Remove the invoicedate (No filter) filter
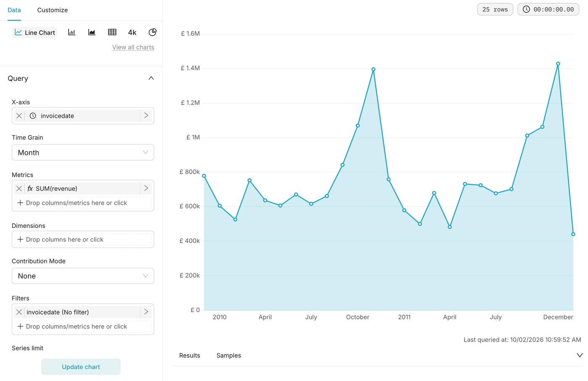The image size is (588, 381). (19, 312)
